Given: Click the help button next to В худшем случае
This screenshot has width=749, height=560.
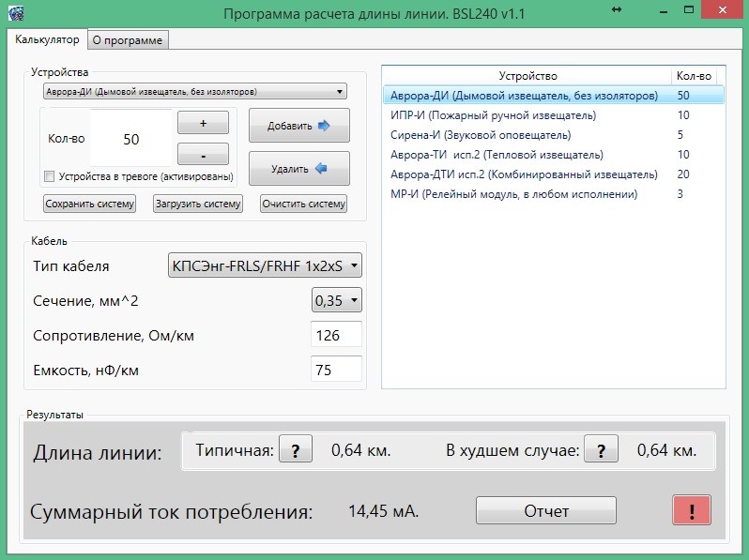Looking at the screenshot, I should (x=601, y=451).
